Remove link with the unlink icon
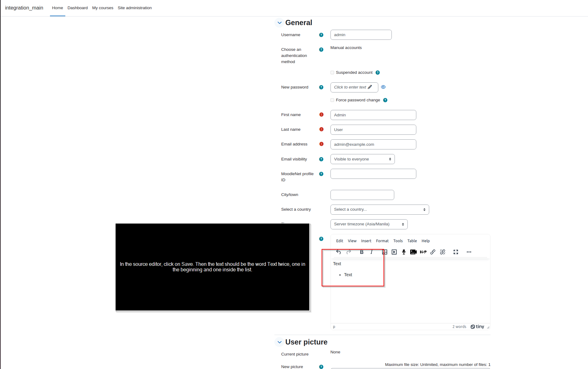 [443, 252]
